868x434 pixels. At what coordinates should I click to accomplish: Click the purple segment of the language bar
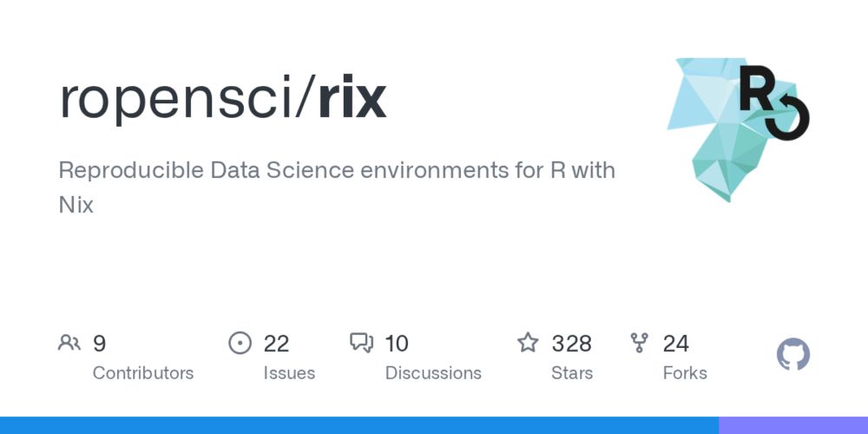tap(793, 425)
